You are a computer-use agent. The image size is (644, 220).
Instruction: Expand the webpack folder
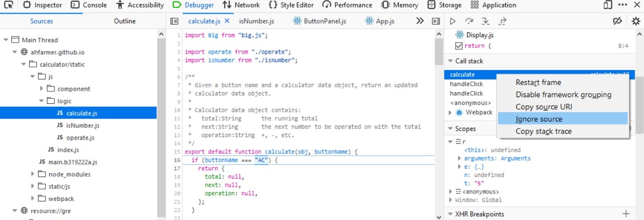pos(33,199)
